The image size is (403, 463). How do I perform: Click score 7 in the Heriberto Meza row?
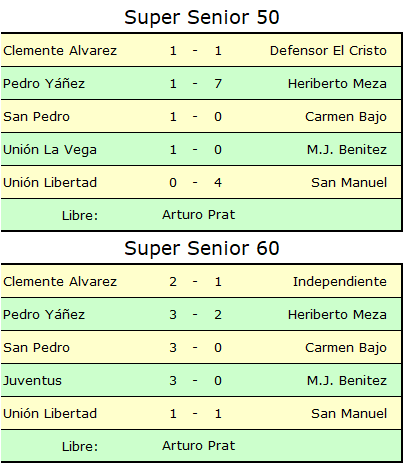point(218,84)
